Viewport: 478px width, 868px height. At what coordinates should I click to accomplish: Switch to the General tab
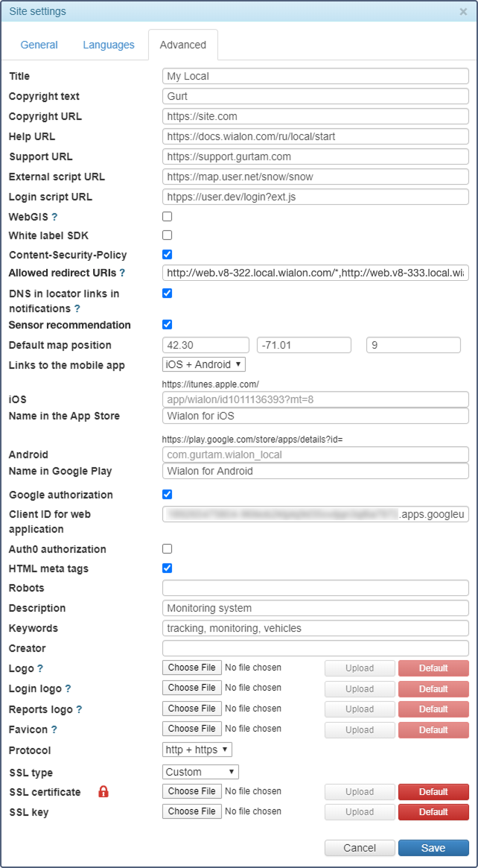[39, 45]
